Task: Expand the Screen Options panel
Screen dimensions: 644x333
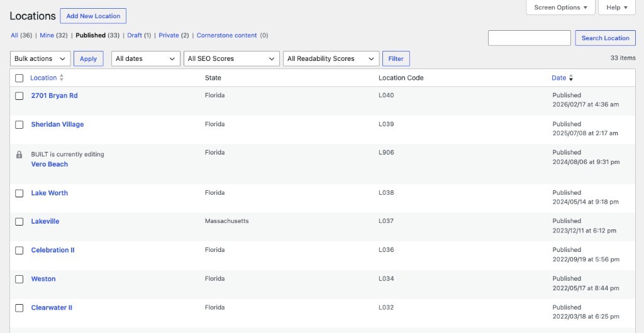Action: [560, 8]
